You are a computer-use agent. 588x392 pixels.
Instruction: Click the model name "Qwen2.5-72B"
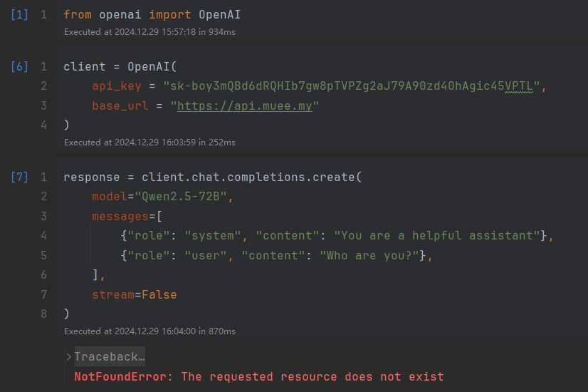point(181,197)
